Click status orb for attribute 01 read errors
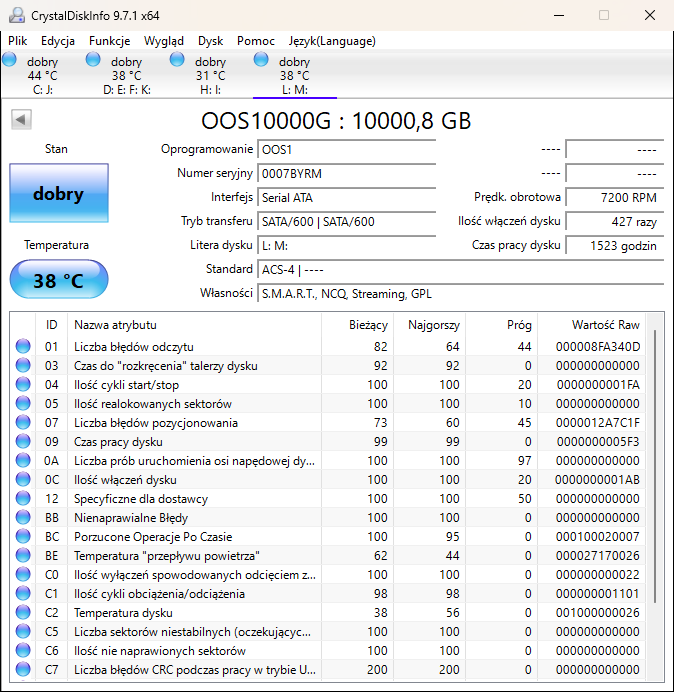674x692 pixels. (23, 347)
